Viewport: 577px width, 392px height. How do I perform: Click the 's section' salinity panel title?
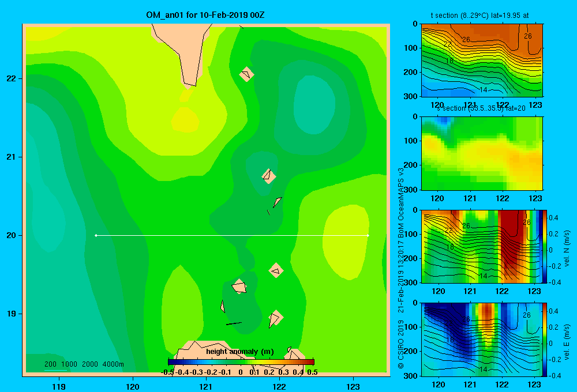pos(481,108)
